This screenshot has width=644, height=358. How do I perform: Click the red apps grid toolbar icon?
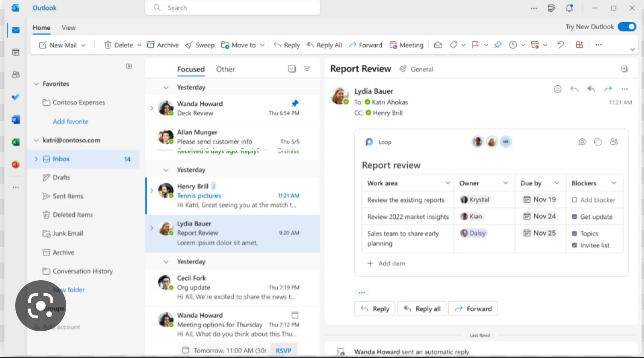[x=580, y=45]
